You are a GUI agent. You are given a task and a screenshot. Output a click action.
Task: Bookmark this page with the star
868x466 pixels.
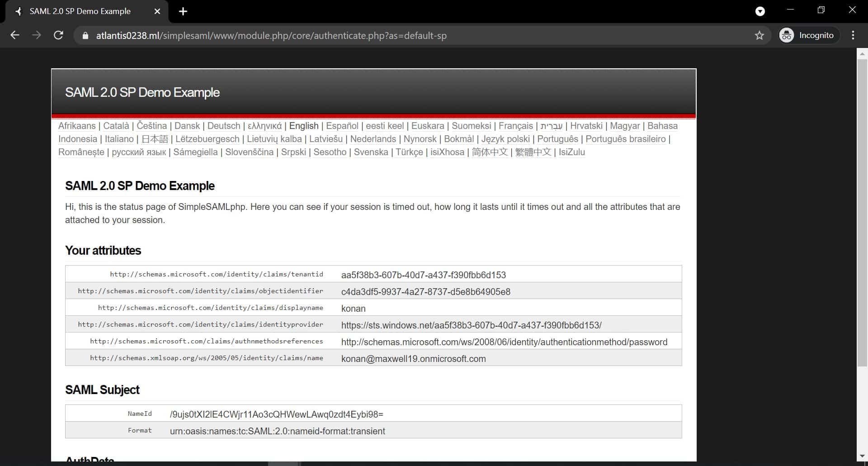coord(759,35)
